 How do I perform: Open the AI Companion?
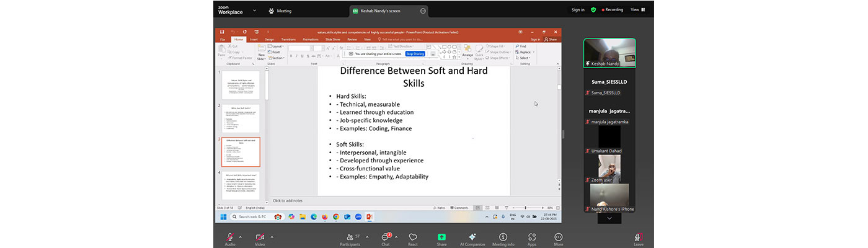coord(472,239)
